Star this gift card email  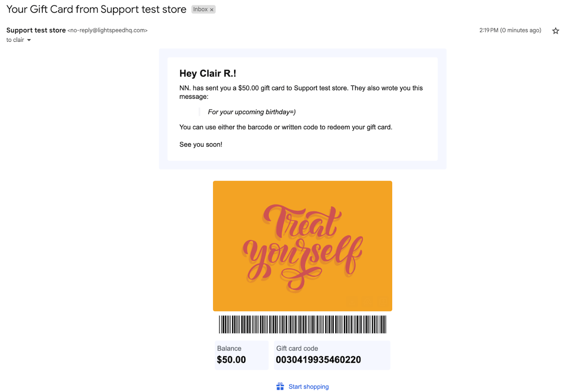[x=556, y=31]
